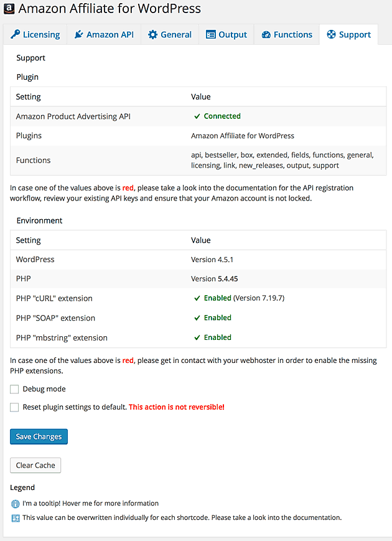
Task: Click the checkmark in the SOAP extension row
Action: [x=197, y=318]
